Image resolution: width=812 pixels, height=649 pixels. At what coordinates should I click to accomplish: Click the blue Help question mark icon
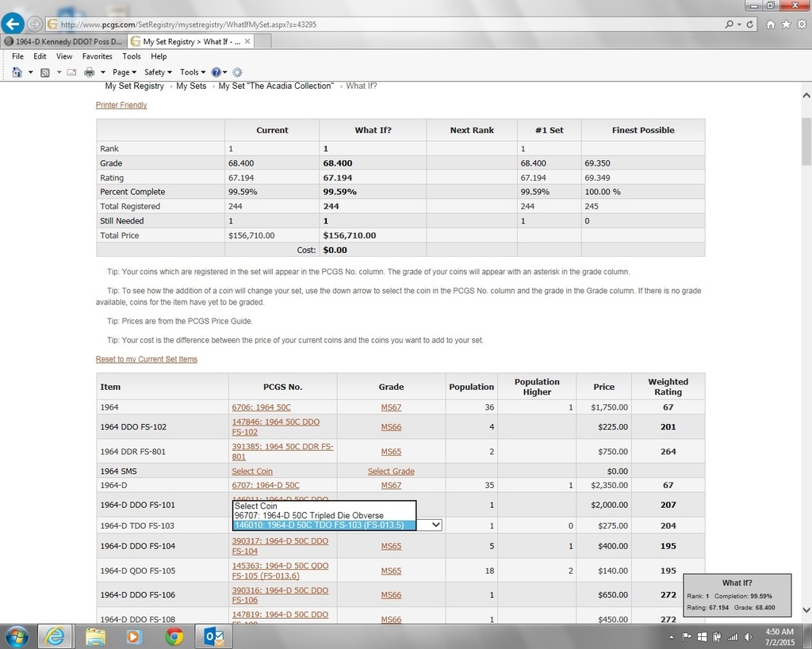coord(216,72)
